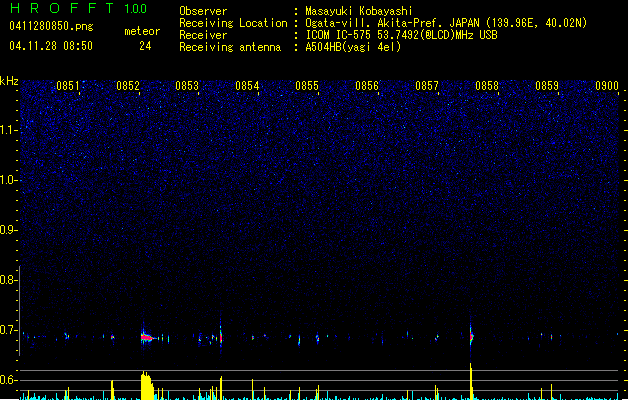629x400 pixels.
Task: Click the meteor count value 24
Action: click(145, 46)
